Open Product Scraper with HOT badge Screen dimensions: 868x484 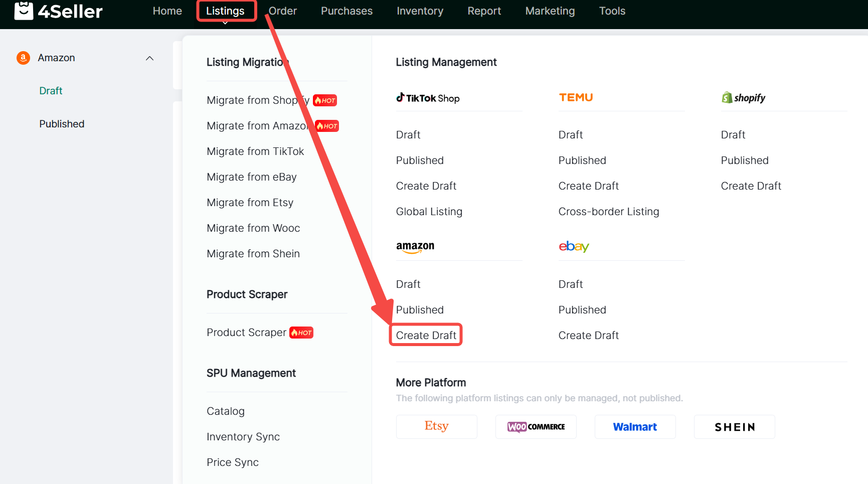coord(247,333)
